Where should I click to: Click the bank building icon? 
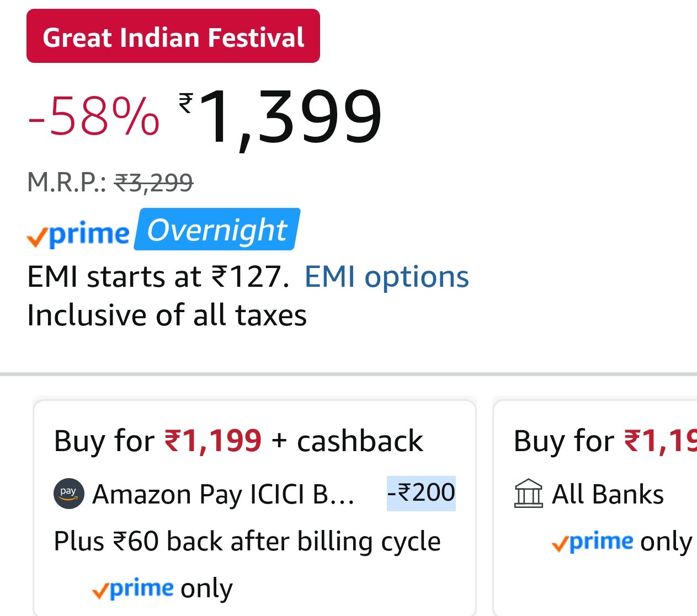[528, 494]
